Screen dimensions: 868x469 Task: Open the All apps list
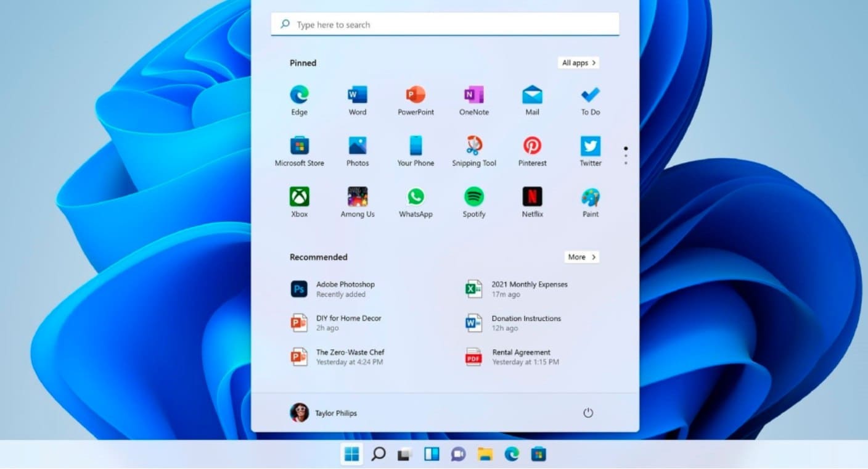pos(578,62)
